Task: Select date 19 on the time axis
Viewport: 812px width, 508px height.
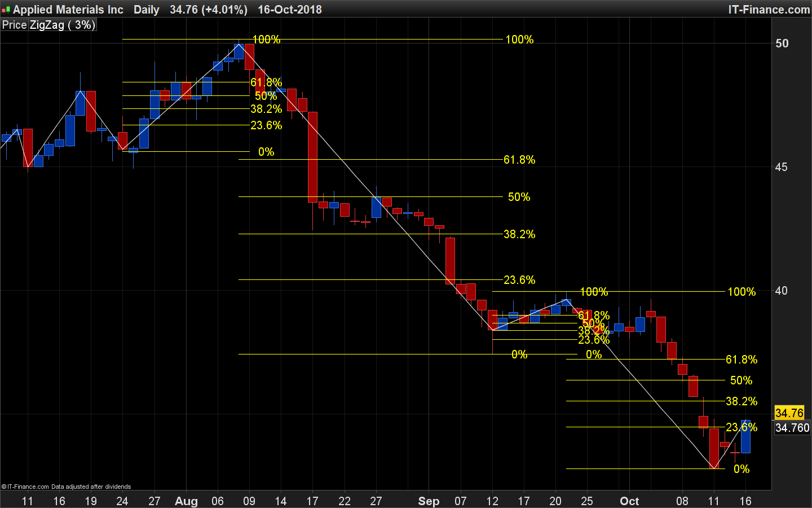Action: pyautogui.click(x=91, y=501)
